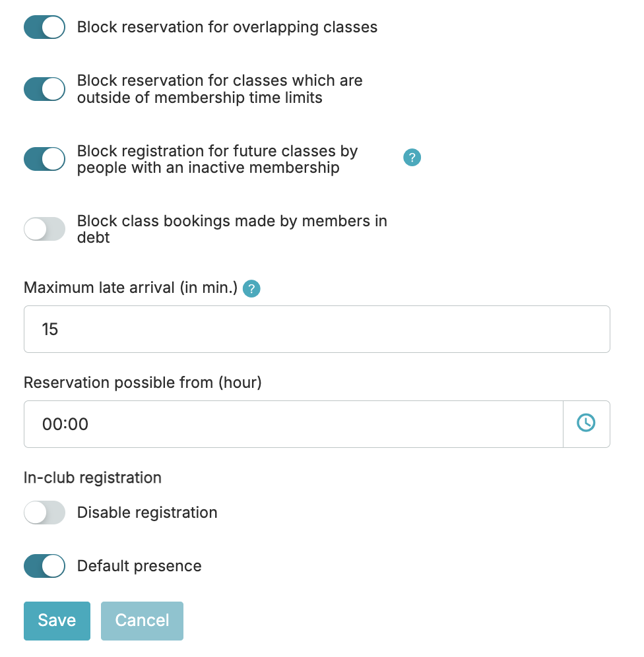Turn off membership time limits blocking toggle

tap(44, 89)
